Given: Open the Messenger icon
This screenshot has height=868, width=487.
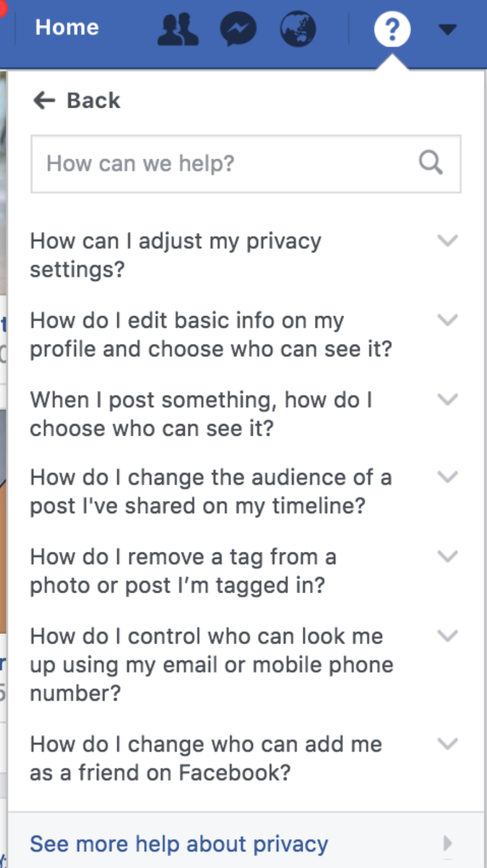Looking at the screenshot, I should click(x=238, y=29).
